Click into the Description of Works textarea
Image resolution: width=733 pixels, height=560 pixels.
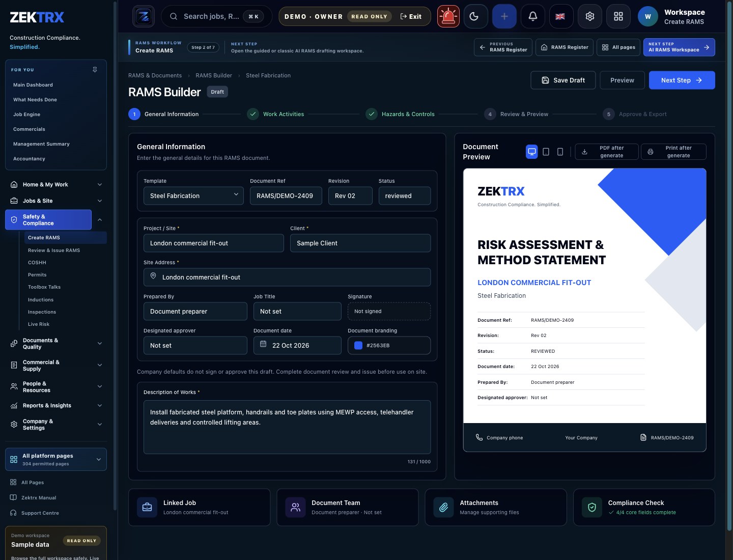click(287, 427)
